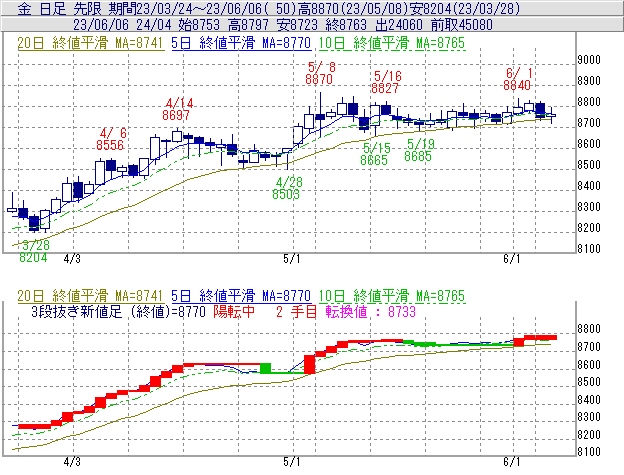Click the 5/1 date label under upper chart
The image size is (624, 475).
(292, 259)
